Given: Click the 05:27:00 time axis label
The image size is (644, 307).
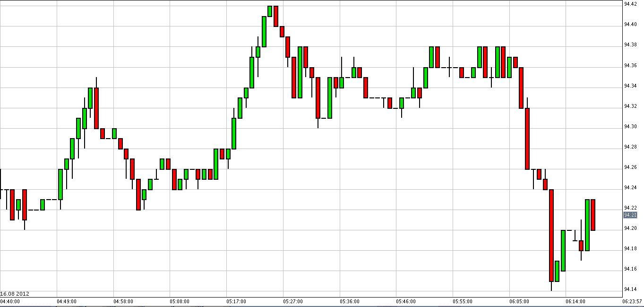Looking at the screenshot, I should [x=293, y=301].
